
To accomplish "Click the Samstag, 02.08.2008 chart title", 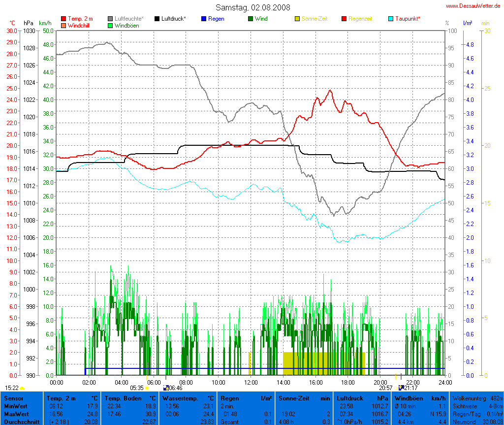I will pos(253,7).
